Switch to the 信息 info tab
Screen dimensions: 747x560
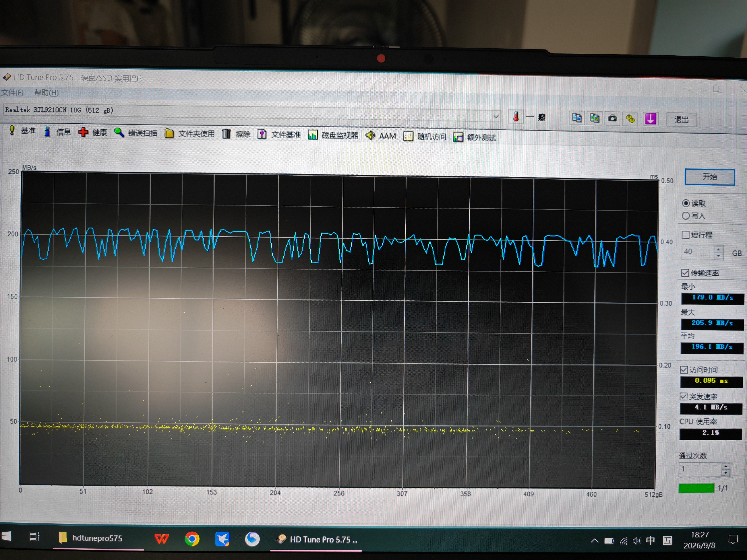(x=58, y=132)
